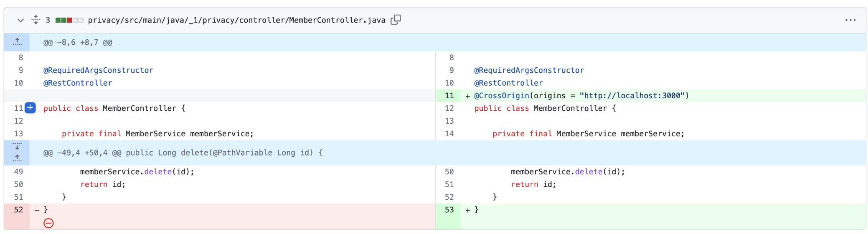Click the no-newline-at-end-of-file red icon
The height and width of the screenshot is (234, 868).
[48, 223]
